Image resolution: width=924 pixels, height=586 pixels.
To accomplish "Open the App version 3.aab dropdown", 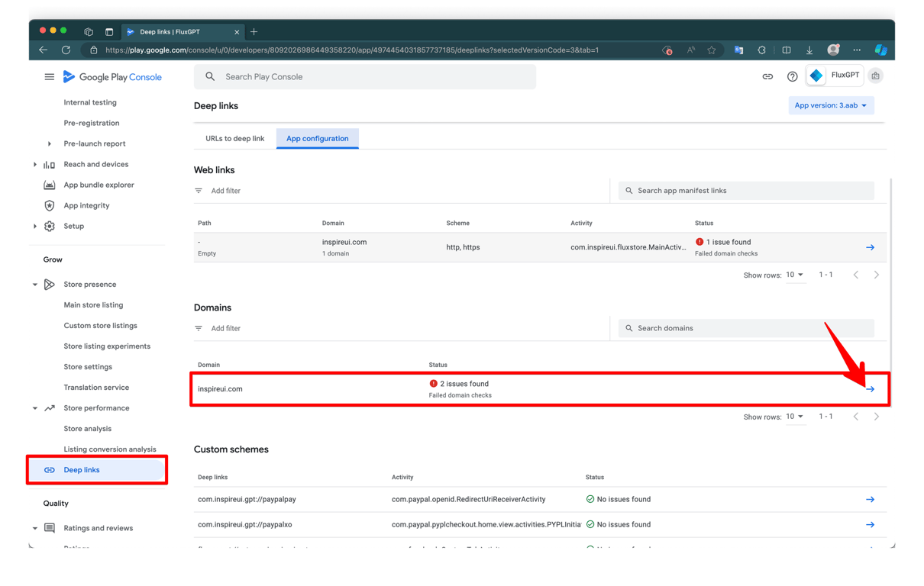I will pos(831,105).
